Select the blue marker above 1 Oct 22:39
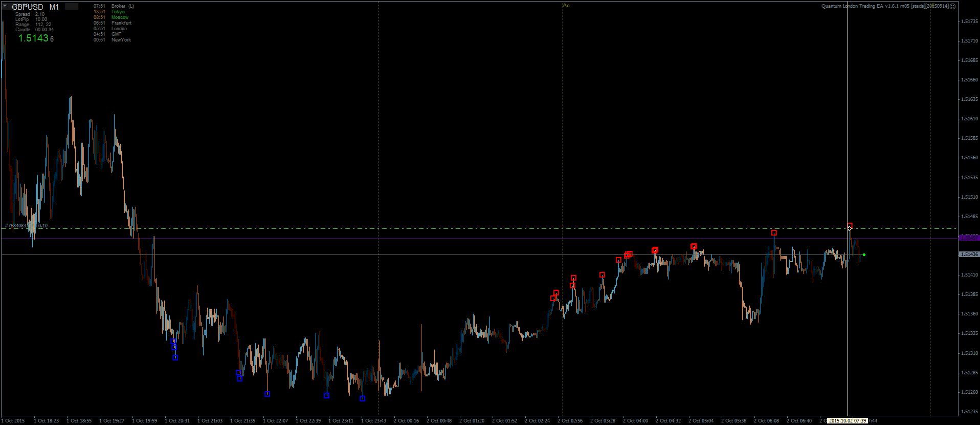Screen dimensions: 980x425 pos(327,395)
